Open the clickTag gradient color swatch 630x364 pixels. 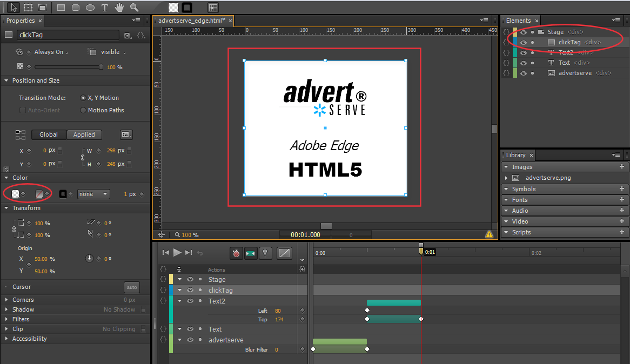point(39,194)
